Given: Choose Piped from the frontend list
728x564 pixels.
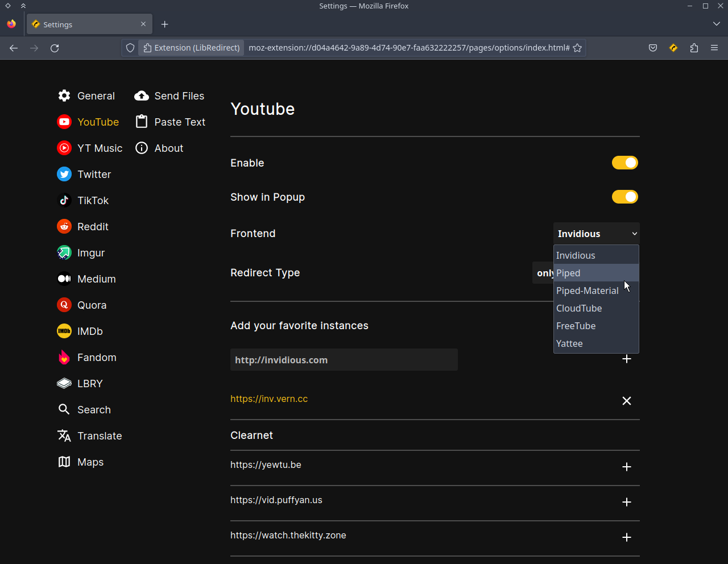Looking at the screenshot, I should pyautogui.click(x=596, y=273).
